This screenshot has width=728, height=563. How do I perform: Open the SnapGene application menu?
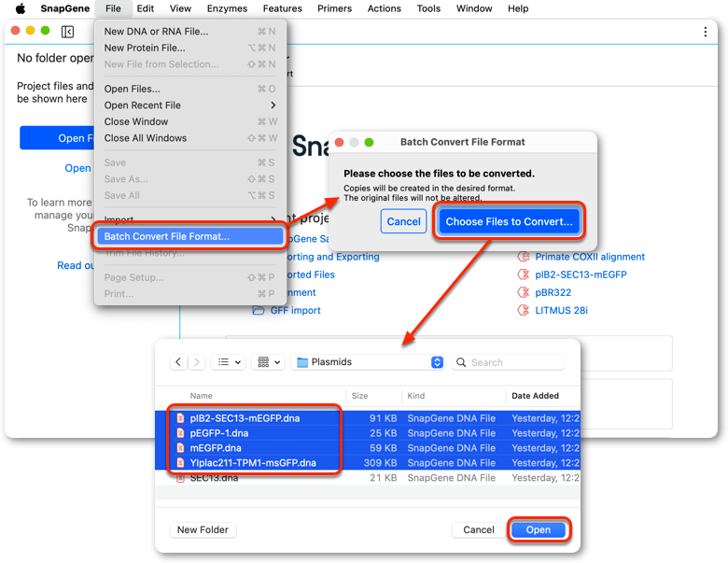click(x=65, y=8)
